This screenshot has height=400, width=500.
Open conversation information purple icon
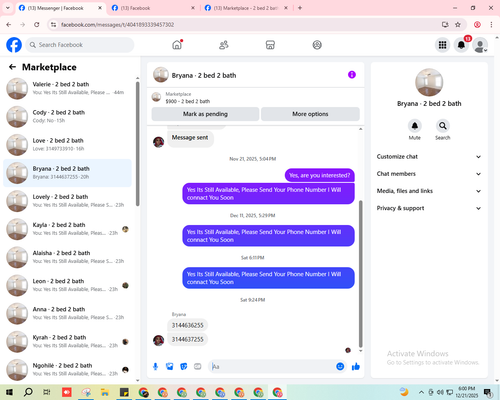coord(352,75)
